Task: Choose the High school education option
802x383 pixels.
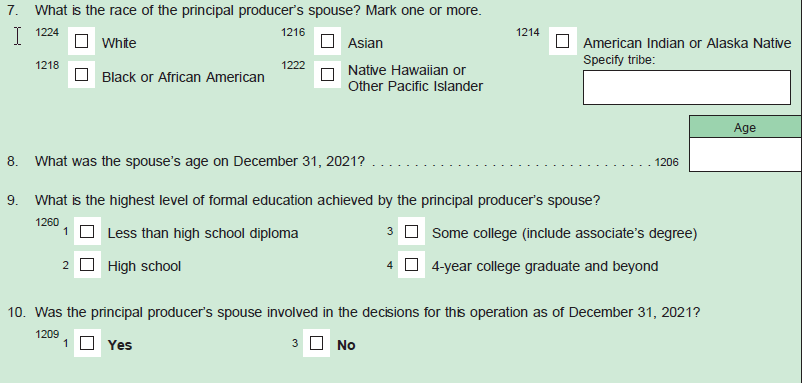Action: (87, 264)
